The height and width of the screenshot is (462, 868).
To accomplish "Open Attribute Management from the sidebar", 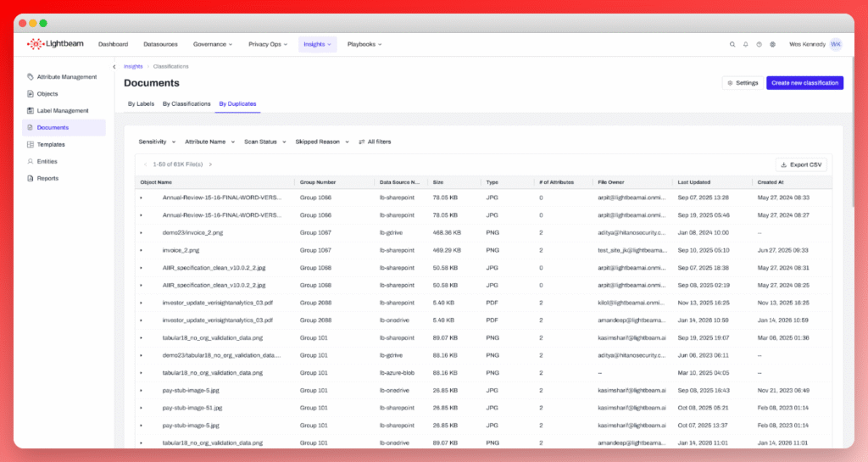I will coord(66,77).
